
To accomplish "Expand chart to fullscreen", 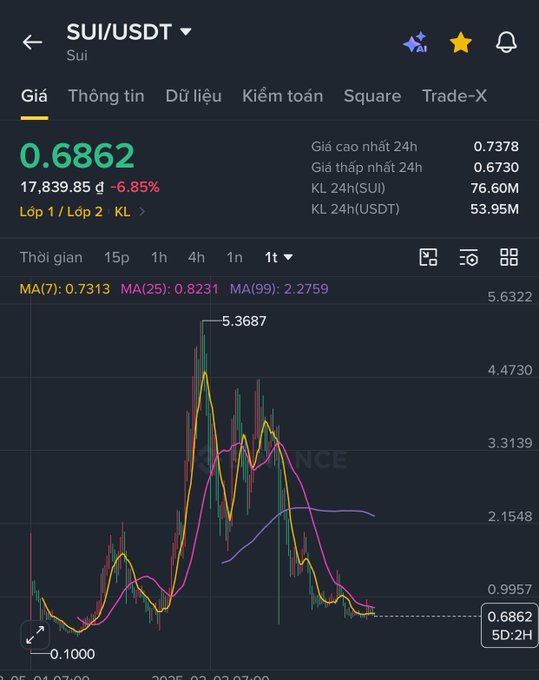I will click(x=35, y=634).
